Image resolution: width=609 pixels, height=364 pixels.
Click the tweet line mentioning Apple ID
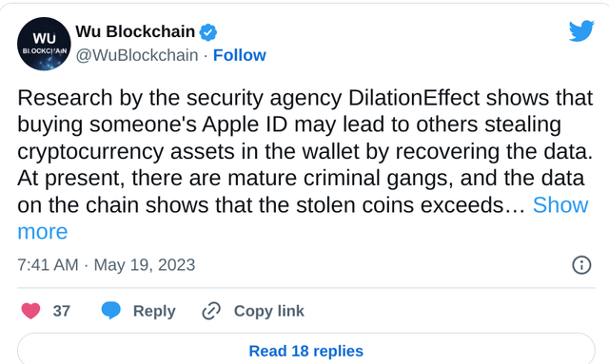pos(289,125)
